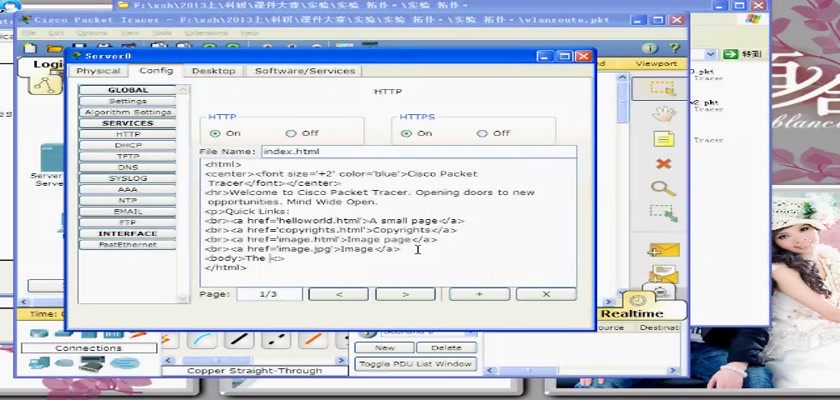Click the Open folder toolbar icon
The image size is (840, 400).
click(x=54, y=49)
